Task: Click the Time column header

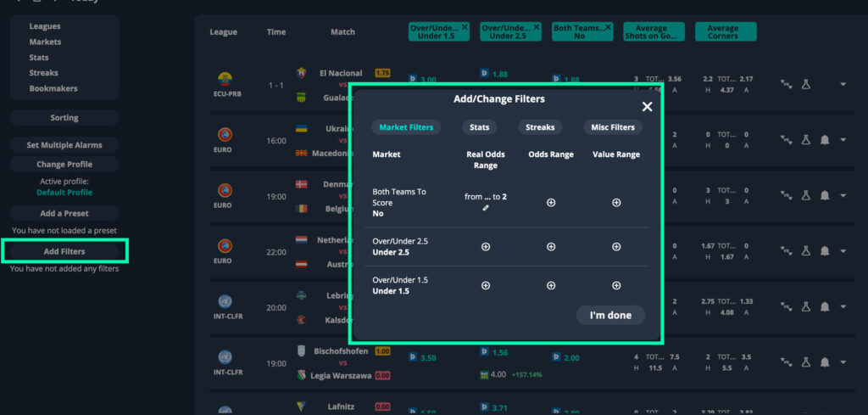Action: coord(276,32)
